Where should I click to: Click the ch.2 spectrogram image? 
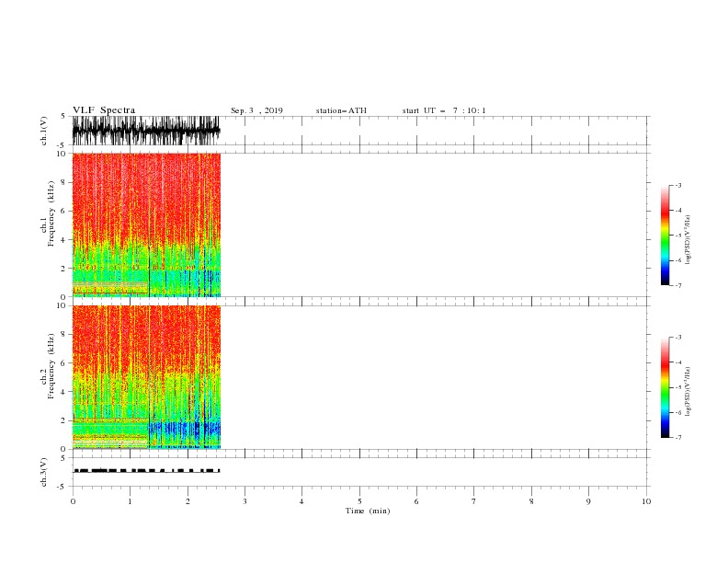[146, 377]
